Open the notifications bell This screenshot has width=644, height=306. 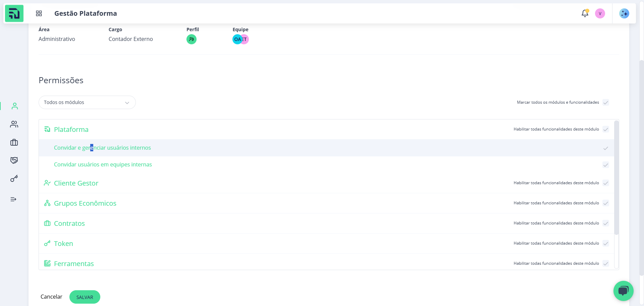click(585, 13)
